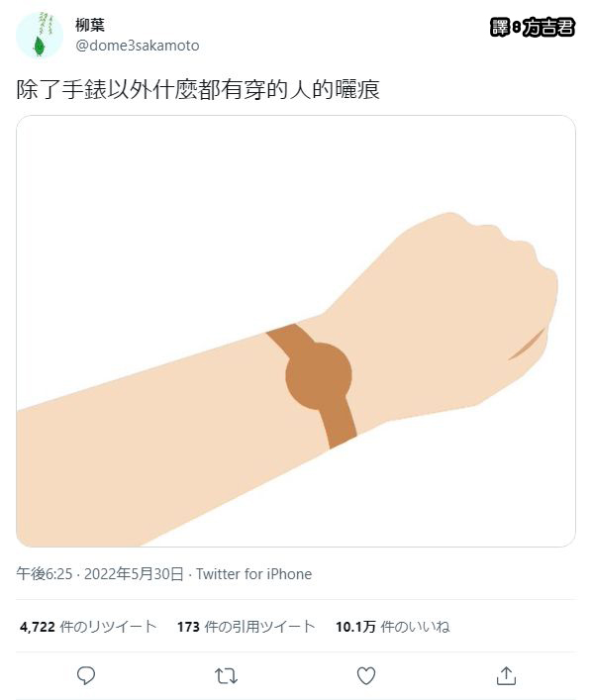Screen dimensions: 592x700
Task: Click the dark watch tan mark circle
Action: tap(319, 376)
